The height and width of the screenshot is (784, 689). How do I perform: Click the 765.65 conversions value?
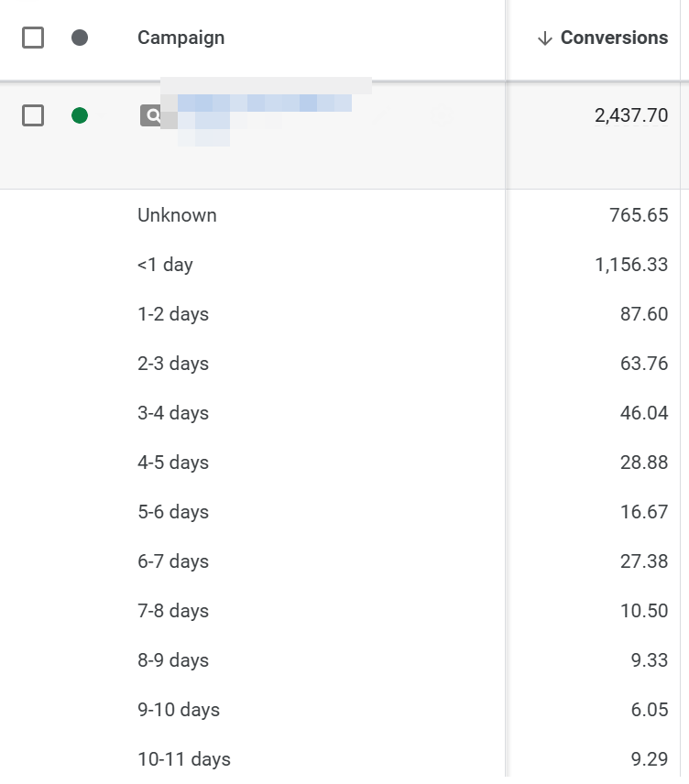click(639, 215)
